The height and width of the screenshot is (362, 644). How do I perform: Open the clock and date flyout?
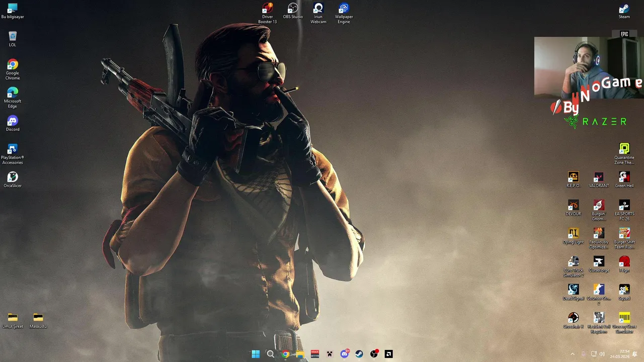click(620, 354)
